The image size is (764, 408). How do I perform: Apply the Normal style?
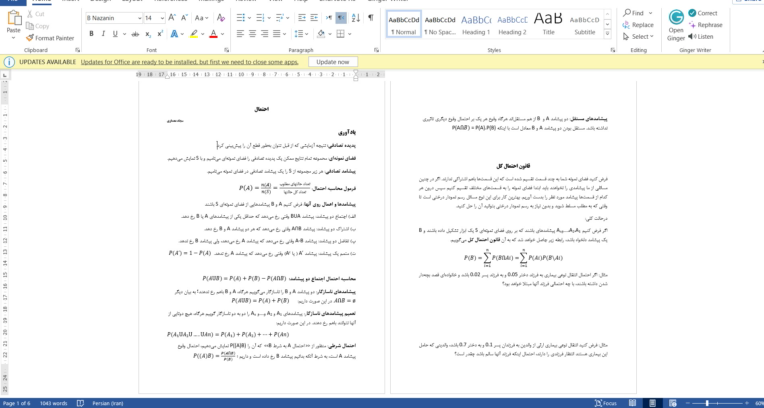tap(403, 25)
